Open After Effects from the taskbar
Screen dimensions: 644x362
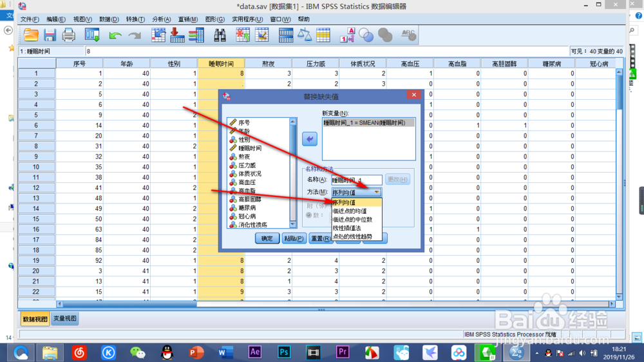[254, 352]
